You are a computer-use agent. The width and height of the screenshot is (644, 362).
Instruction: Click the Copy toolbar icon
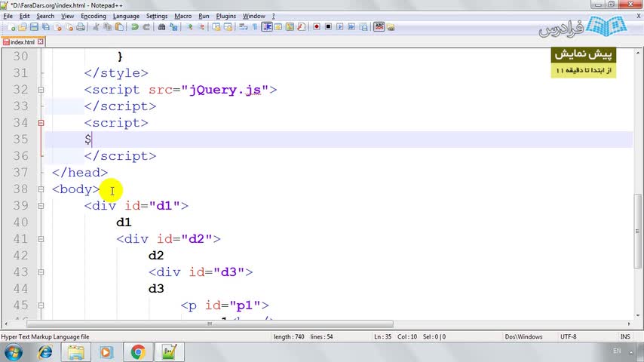[108, 27]
